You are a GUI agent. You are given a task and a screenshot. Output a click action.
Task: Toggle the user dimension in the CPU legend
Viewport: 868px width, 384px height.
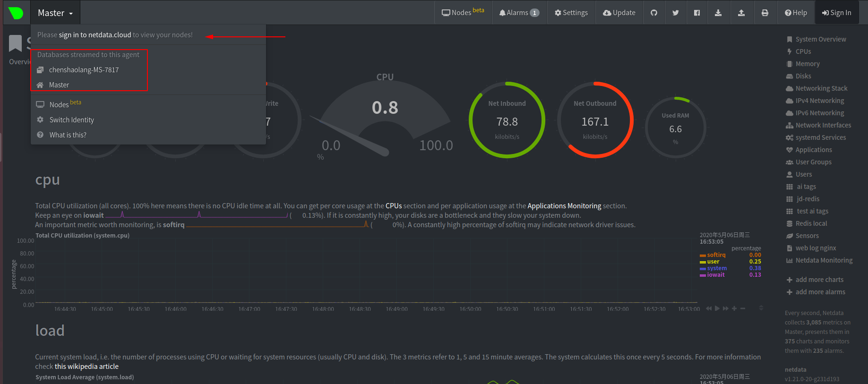click(x=713, y=262)
